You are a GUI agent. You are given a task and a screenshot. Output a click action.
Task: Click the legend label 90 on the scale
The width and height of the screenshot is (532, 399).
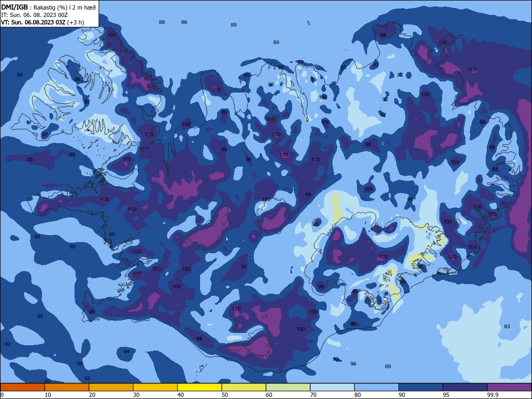402,395
